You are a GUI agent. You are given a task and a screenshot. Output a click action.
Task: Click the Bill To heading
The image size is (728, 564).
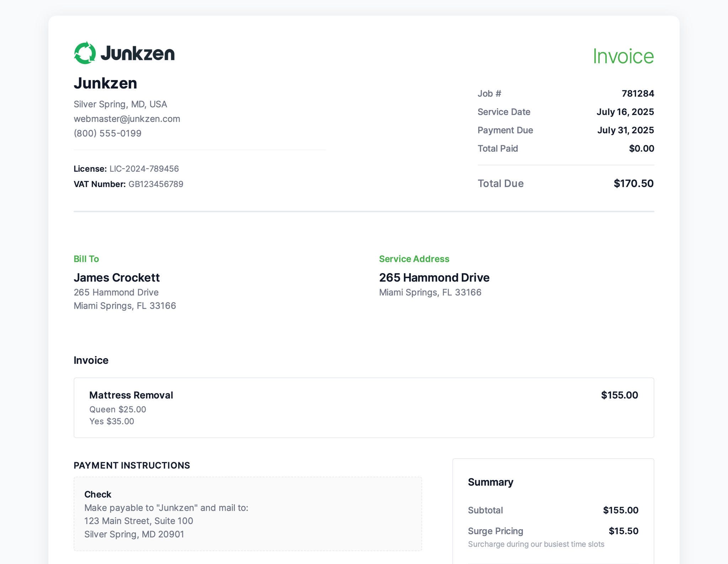(86, 259)
